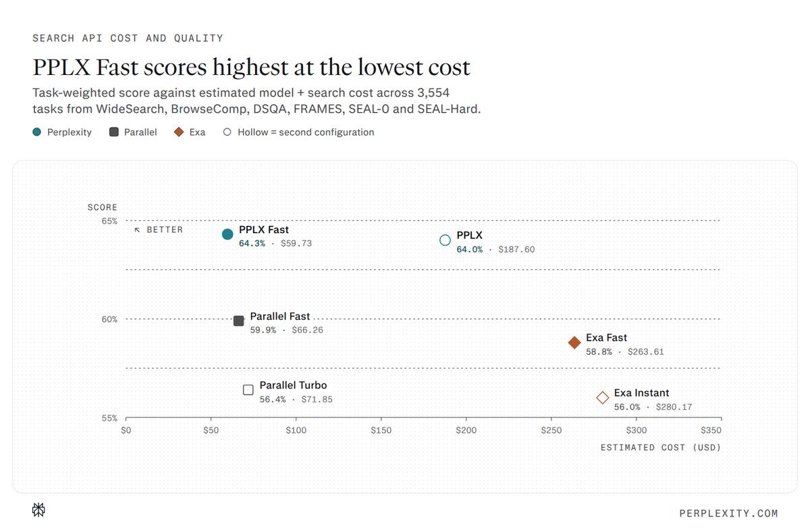Toggle the Parallel legend entry
This screenshot has height=532, width=810.
click(133, 132)
